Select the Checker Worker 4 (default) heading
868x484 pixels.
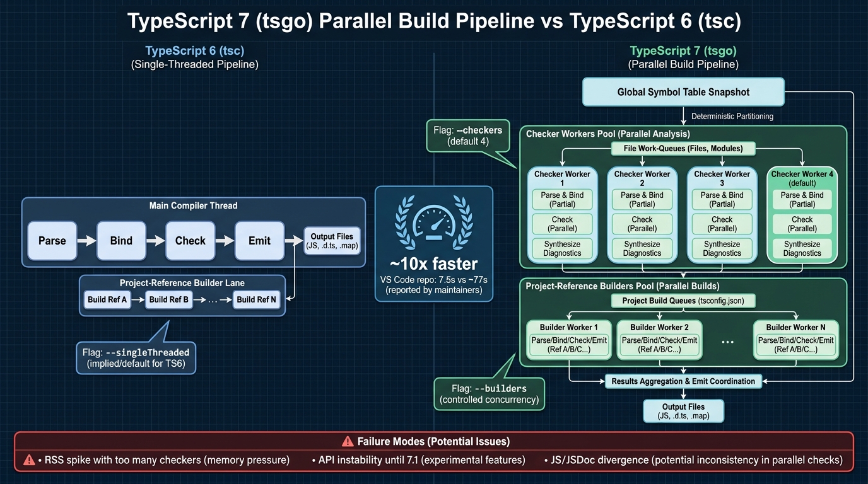coord(802,178)
